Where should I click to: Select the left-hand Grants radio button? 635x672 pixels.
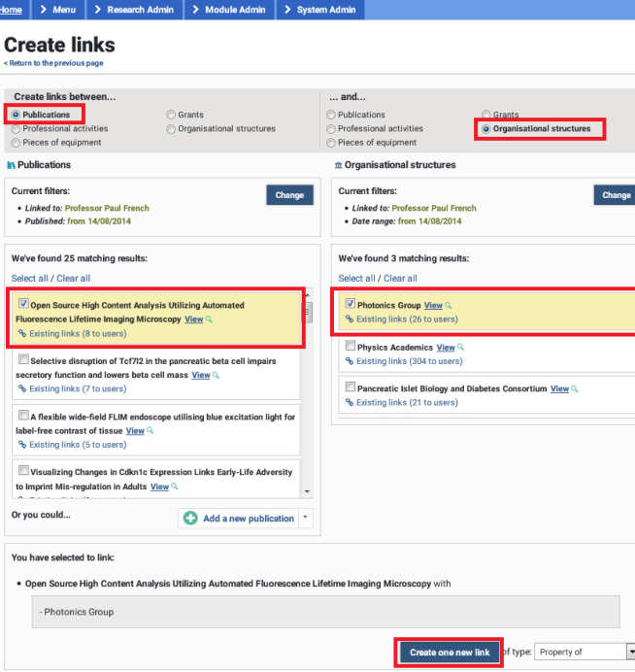[x=171, y=115]
